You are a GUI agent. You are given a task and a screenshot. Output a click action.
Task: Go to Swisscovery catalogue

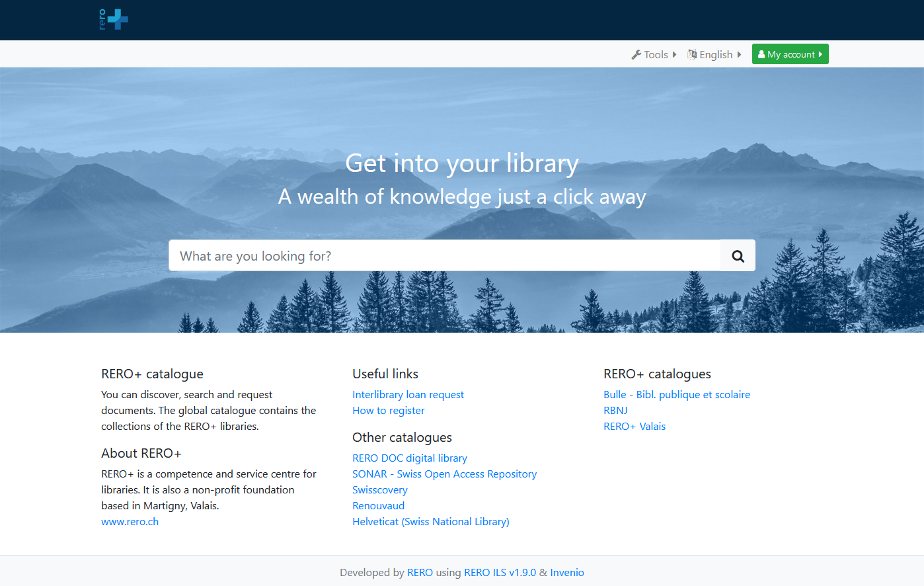point(380,490)
